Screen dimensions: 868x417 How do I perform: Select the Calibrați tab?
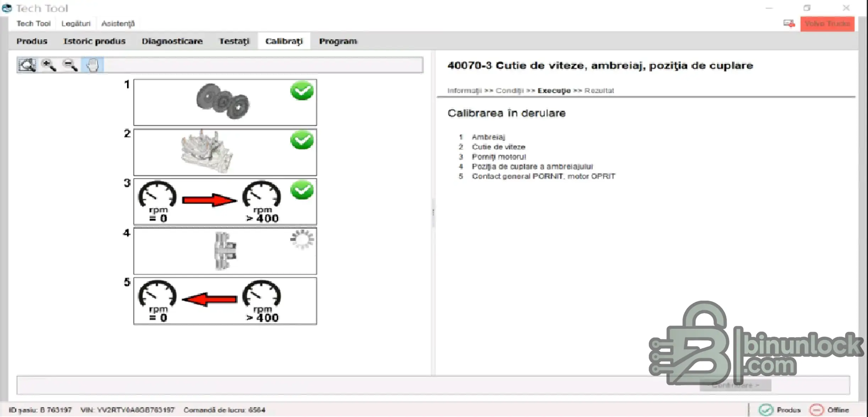pos(284,41)
